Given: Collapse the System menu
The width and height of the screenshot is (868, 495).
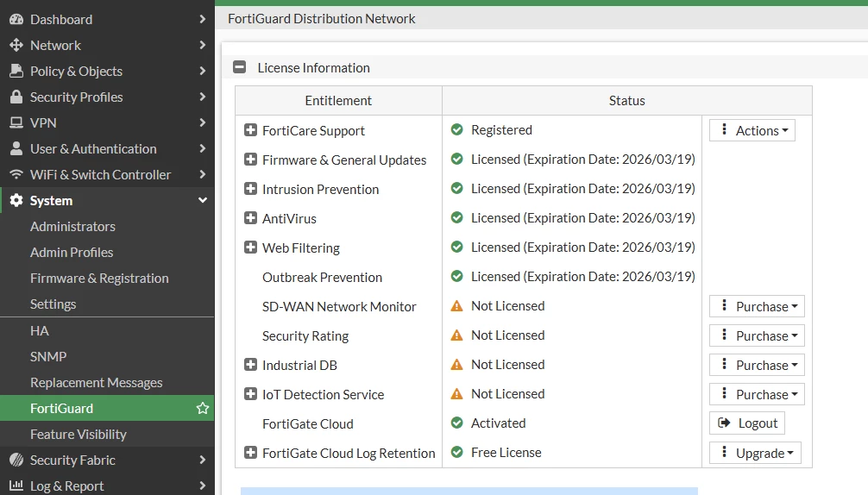Looking at the screenshot, I should point(107,200).
